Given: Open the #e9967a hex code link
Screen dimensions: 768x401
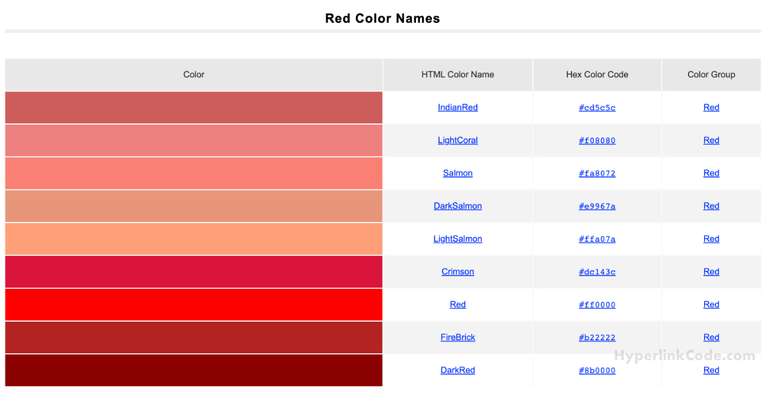Looking at the screenshot, I should pos(597,206).
